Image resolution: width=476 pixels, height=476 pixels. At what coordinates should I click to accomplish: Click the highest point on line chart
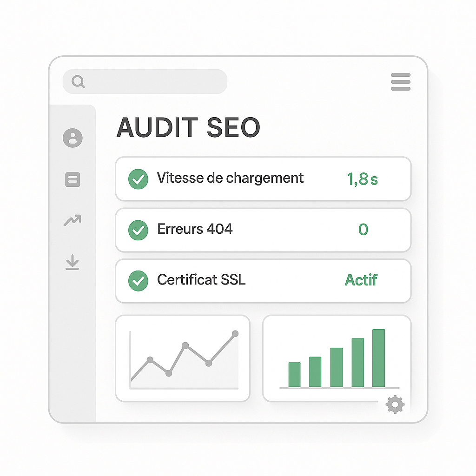pos(235,334)
